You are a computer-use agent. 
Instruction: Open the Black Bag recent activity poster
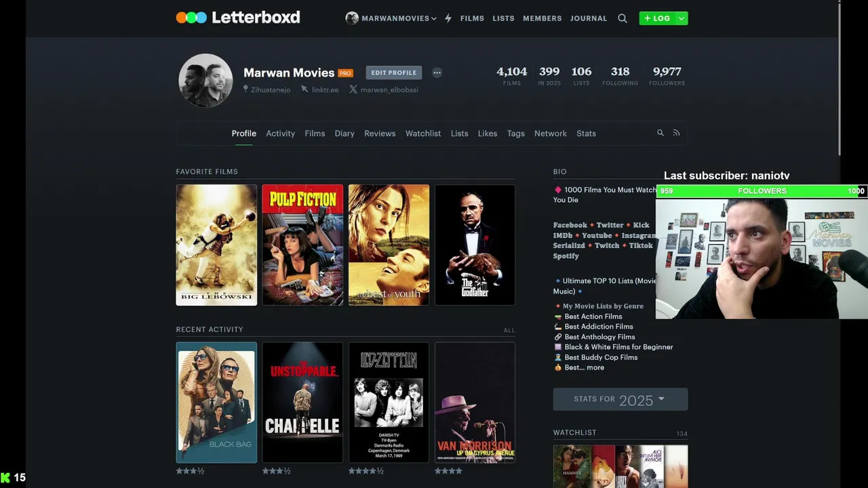[x=216, y=403]
